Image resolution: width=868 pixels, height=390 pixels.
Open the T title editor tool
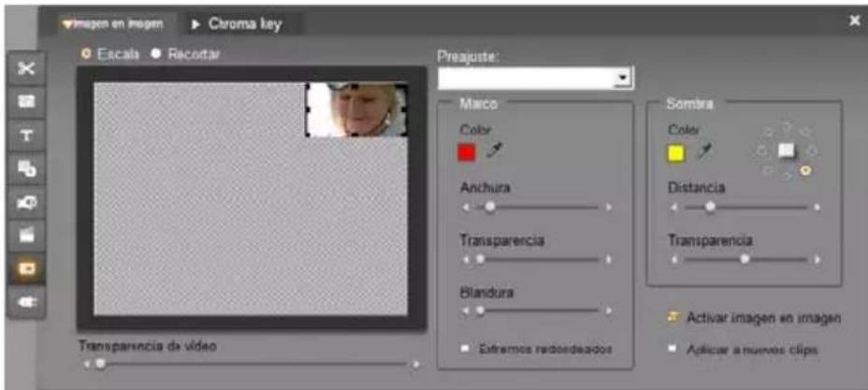26,135
